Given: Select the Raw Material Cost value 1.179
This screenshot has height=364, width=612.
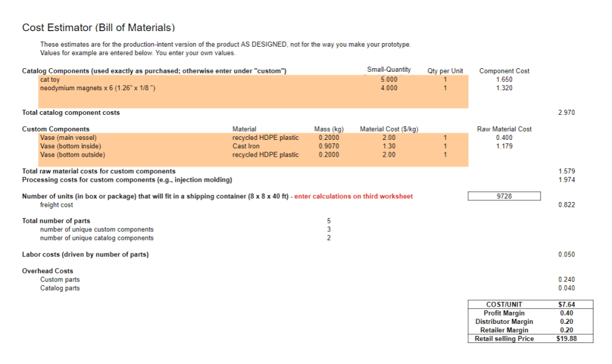Looking at the screenshot, I should pyautogui.click(x=504, y=146).
